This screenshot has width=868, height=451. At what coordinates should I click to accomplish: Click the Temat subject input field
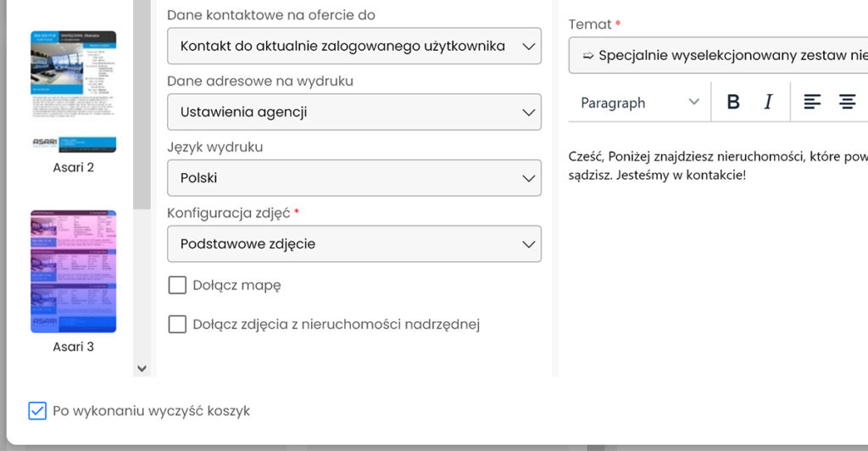[718, 55]
